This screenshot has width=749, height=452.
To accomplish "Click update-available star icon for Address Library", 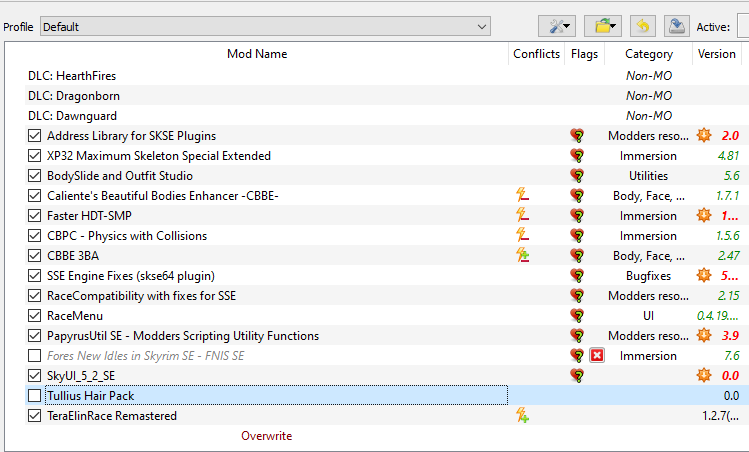I will (x=704, y=135).
